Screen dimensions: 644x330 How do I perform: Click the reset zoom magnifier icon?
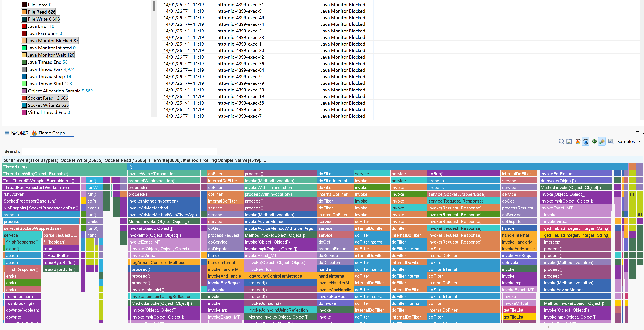(561, 141)
